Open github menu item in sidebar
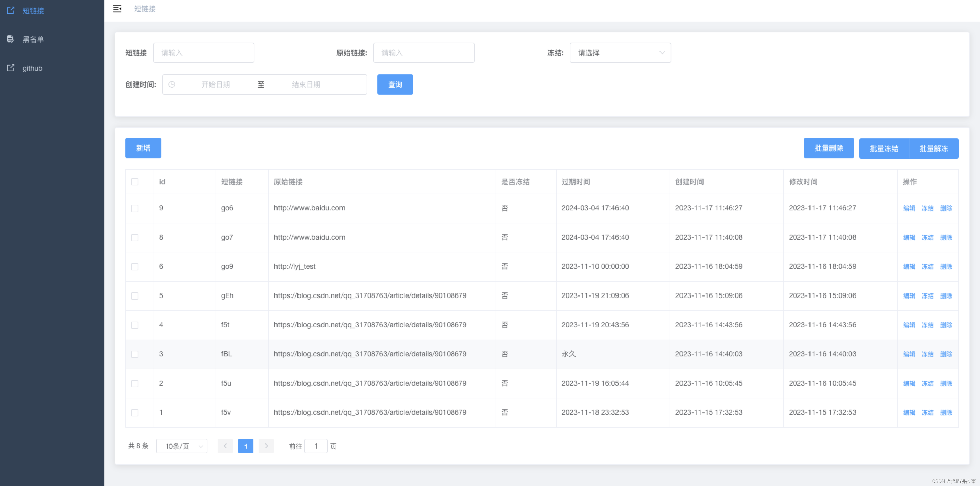Screen dimensions: 980x486 click(x=52, y=68)
